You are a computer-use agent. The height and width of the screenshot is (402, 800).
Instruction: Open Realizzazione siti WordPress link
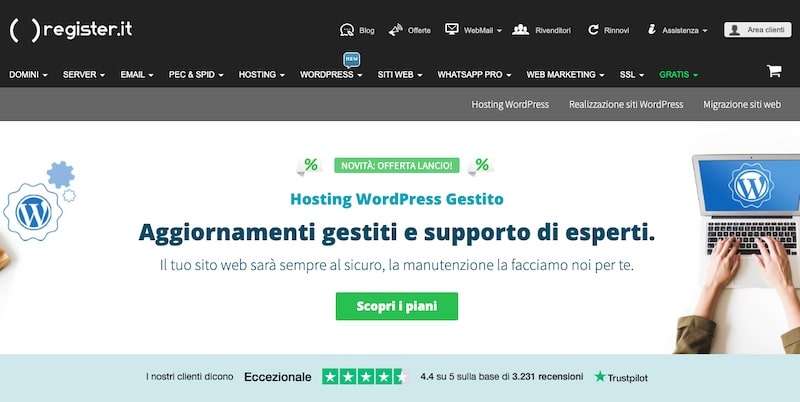[626, 104]
